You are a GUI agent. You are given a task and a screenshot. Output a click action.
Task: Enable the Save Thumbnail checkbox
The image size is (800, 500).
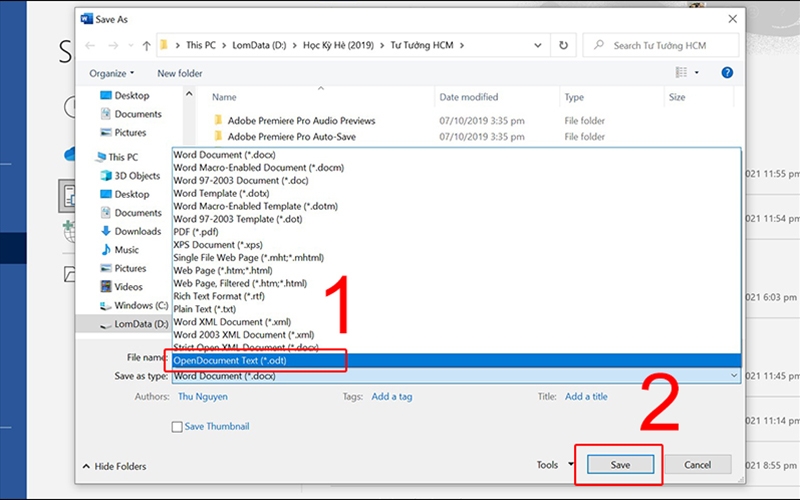tap(177, 426)
